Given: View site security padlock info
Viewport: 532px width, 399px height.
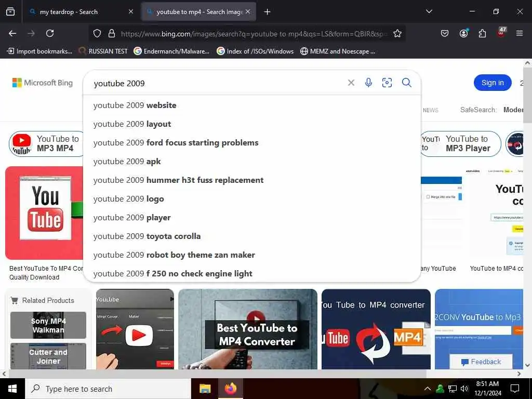Looking at the screenshot, I should coord(111,33).
